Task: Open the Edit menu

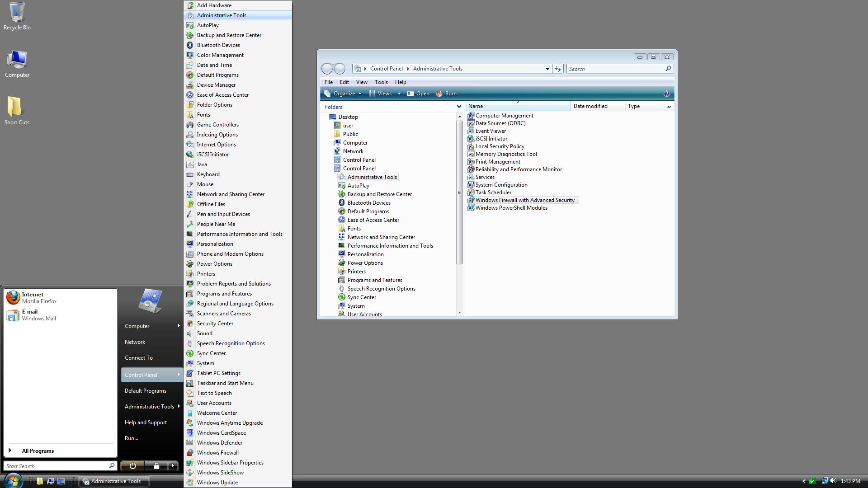Action: [x=344, y=82]
